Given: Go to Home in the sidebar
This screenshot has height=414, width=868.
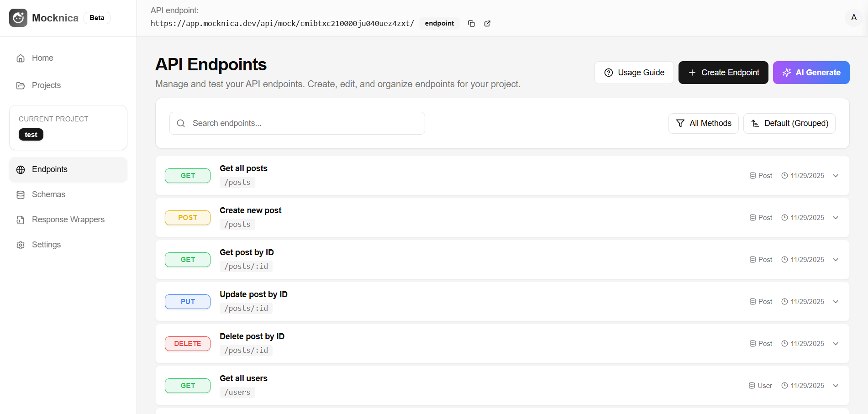Looking at the screenshot, I should click(x=42, y=58).
